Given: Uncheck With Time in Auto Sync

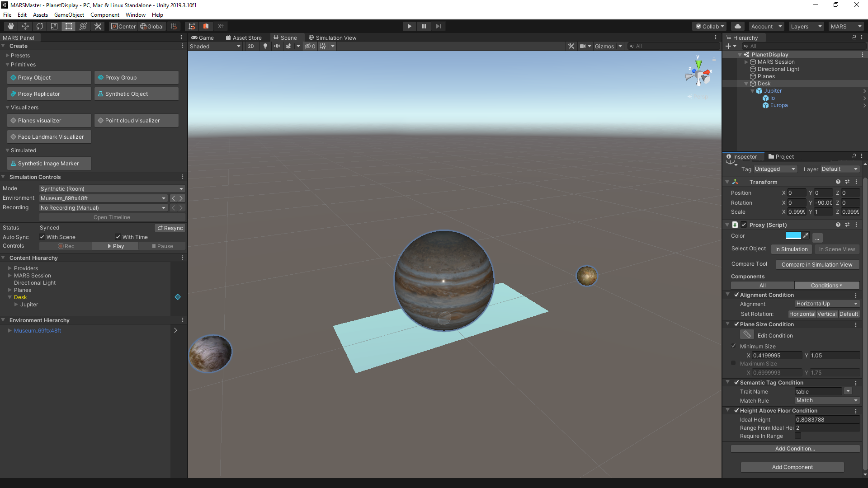Looking at the screenshot, I should [x=117, y=237].
